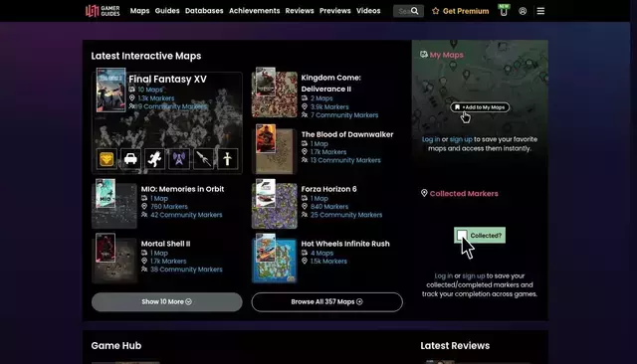
Task: Click Browse All 357 Maps button
Action: [x=327, y=302]
